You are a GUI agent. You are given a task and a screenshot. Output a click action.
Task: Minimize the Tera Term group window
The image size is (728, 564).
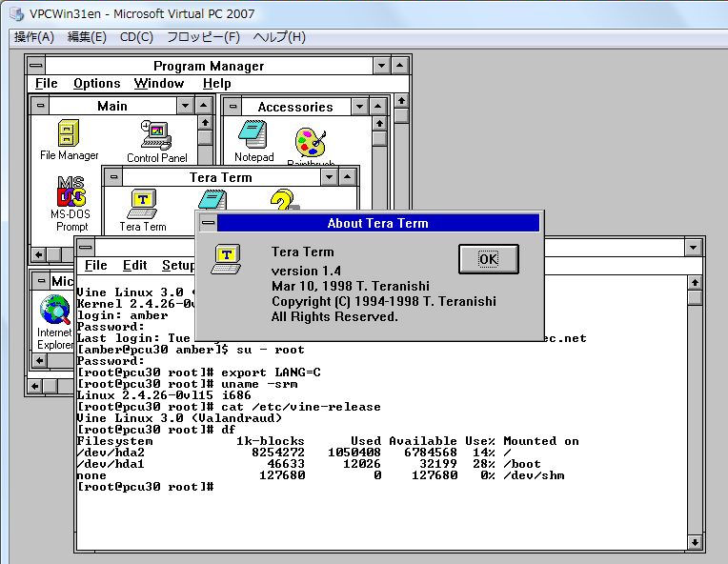coord(329,177)
